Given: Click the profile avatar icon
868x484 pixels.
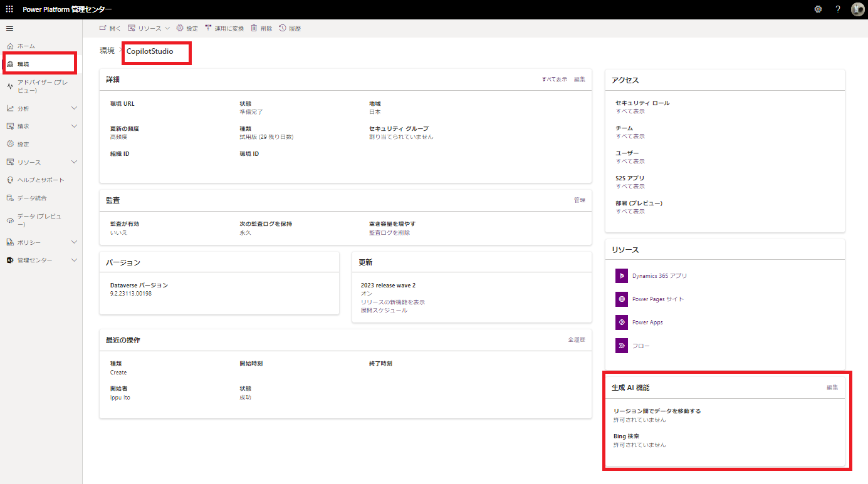Looking at the screenshot, I should (x=858, y=9).
